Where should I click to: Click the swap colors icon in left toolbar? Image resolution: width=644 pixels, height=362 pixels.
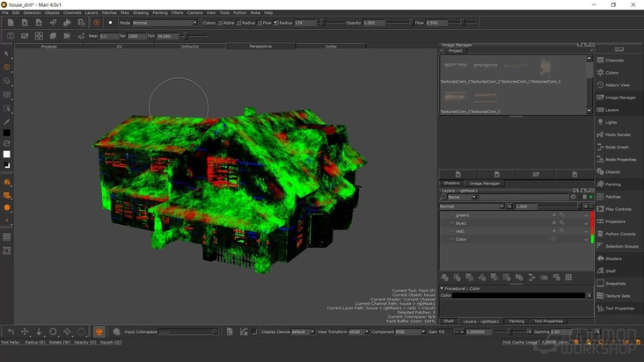click(6, 143)
